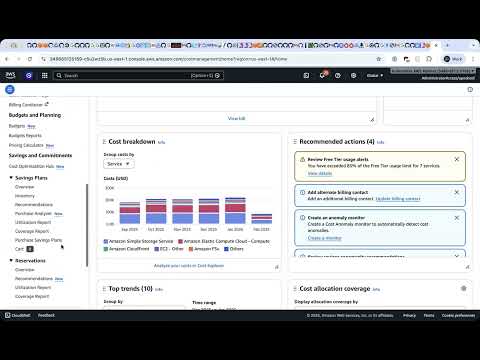This screenshot has height=360, width=480.
Task: Toggle Amazon Elastic Compute Cloud legend swatch
Action: pos(180,241)
